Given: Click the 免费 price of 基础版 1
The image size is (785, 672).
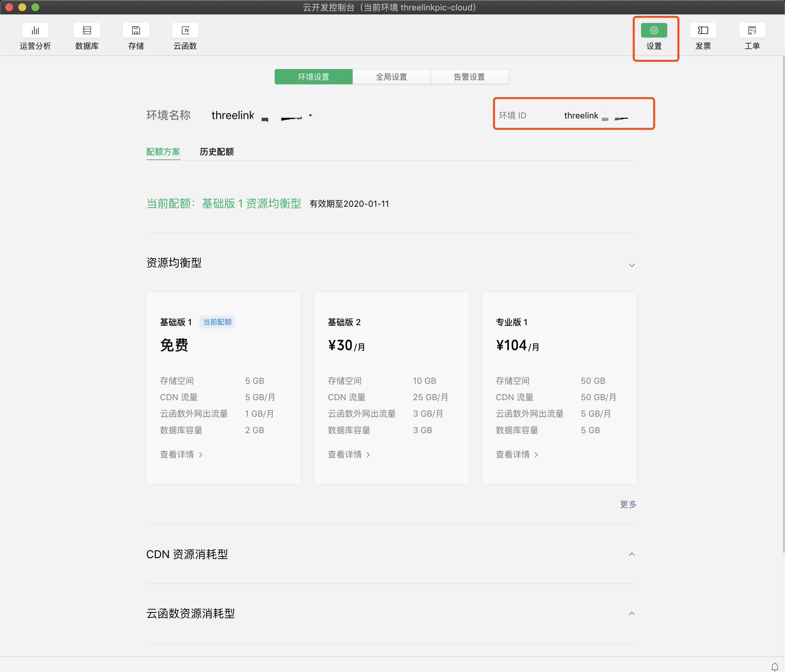Looking at the screenshot, I should (174, 345).
